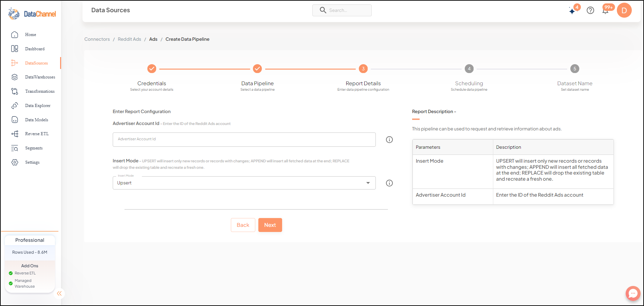
Task: Click the Advertiser Account Id table cell
Action: pos(453,197)
